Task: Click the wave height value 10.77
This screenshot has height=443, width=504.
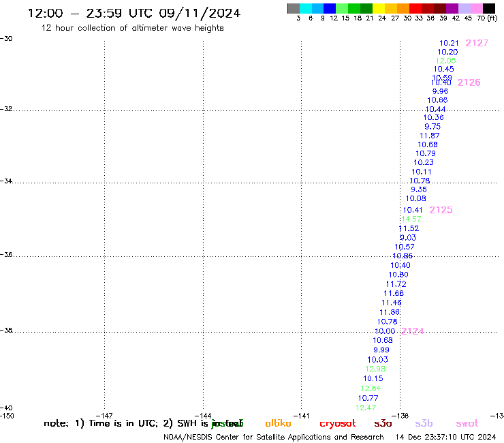Action: click(x=368, y=398)
